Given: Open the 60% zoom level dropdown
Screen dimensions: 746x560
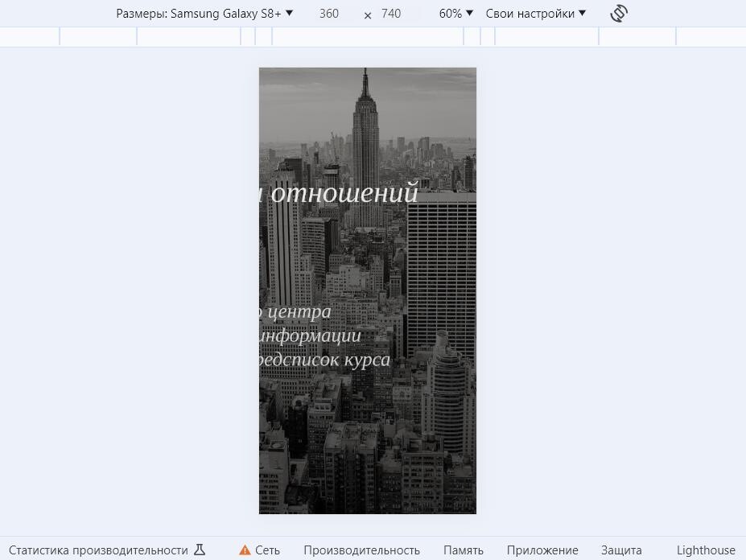Looking at the screenshot, I should [455, 14].
